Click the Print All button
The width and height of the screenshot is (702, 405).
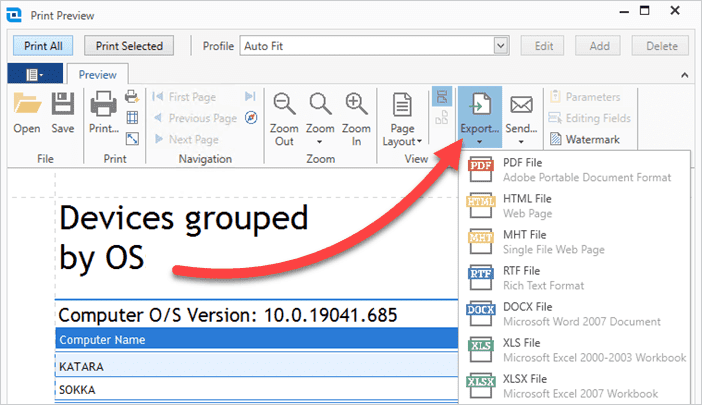click(x=43, y=46)
